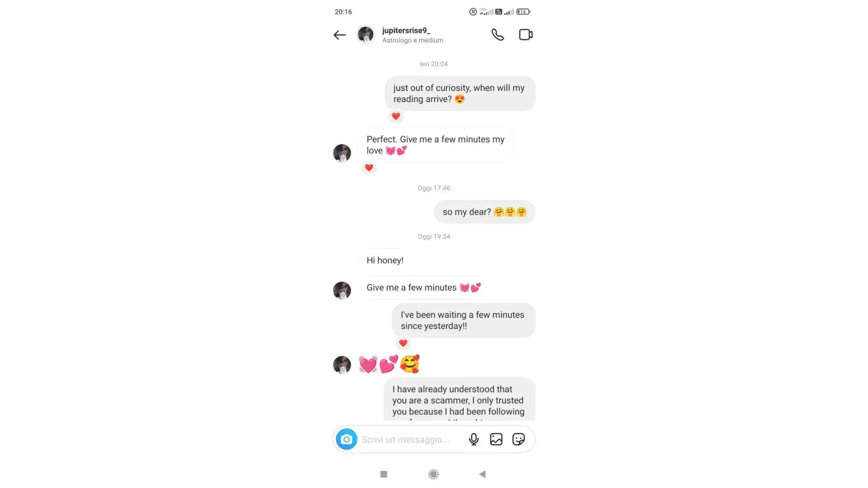The width and height of the screenshot is (868, 488).
Task: Open the blue camera button
Action: [x=347, y=439]
